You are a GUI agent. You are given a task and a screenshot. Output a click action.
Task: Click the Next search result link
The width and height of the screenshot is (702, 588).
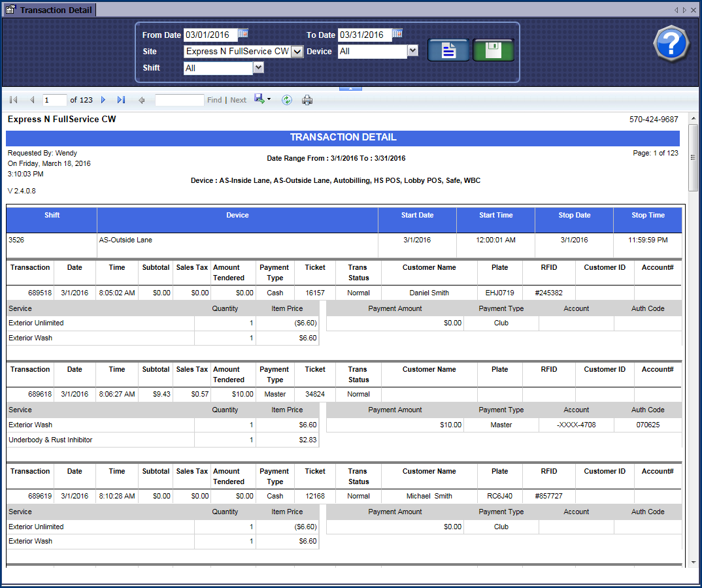point(239,100)
